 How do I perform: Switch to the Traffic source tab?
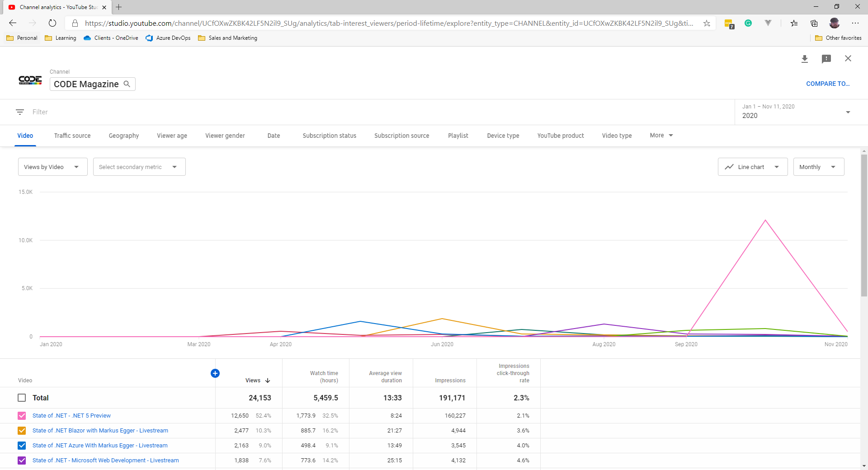point(72,136)
